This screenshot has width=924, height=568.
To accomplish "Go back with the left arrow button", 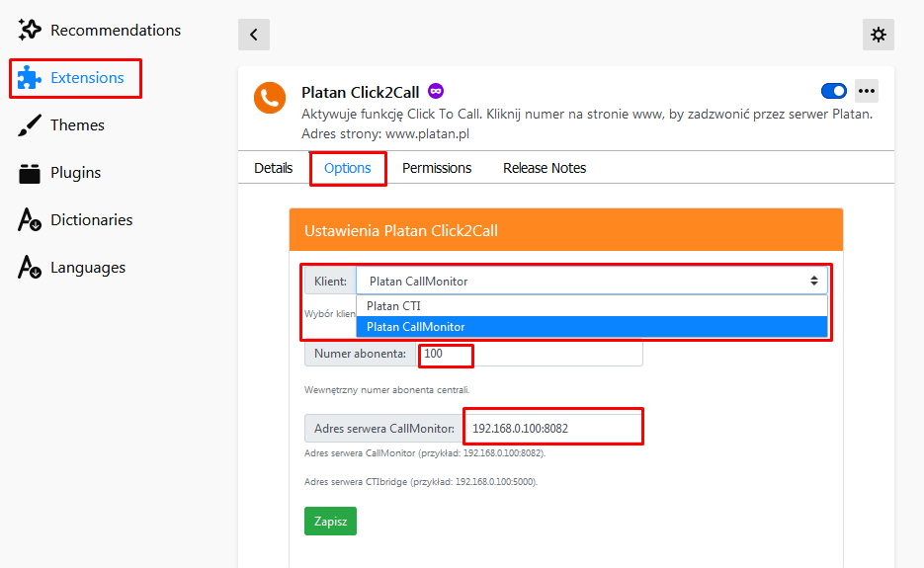I will click(254, 35).
